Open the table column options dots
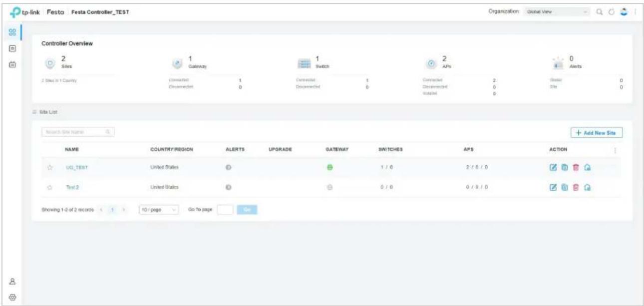 click(615, 150)
